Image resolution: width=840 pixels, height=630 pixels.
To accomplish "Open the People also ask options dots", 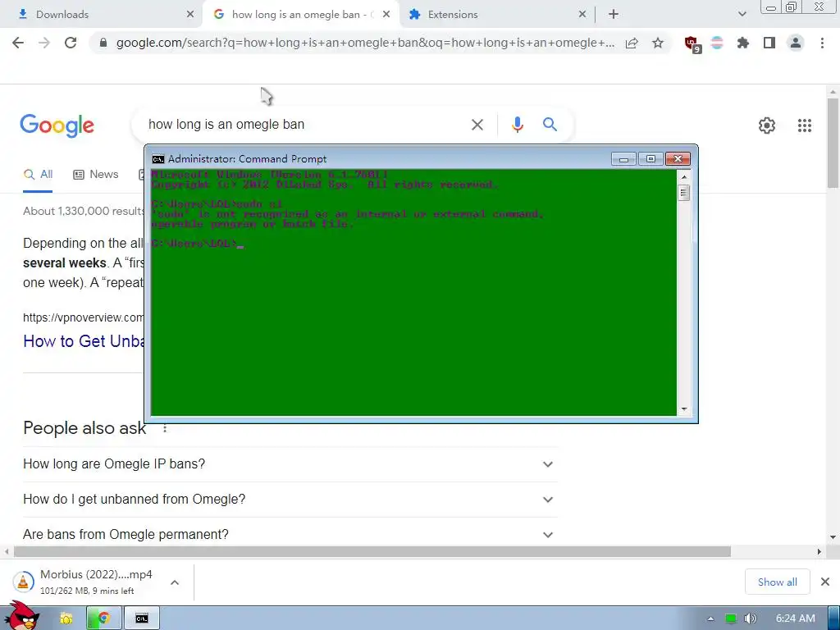I will 165,428.
